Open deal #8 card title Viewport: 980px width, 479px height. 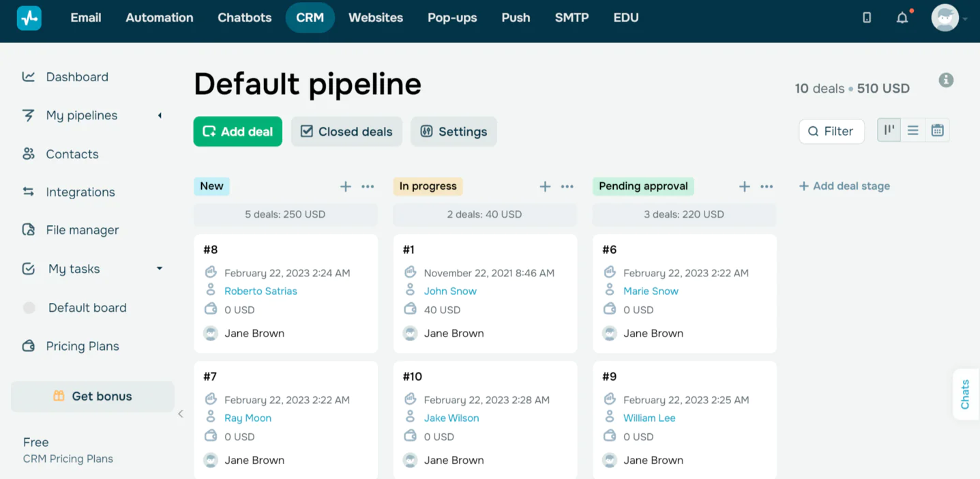[x=211, y=250]
